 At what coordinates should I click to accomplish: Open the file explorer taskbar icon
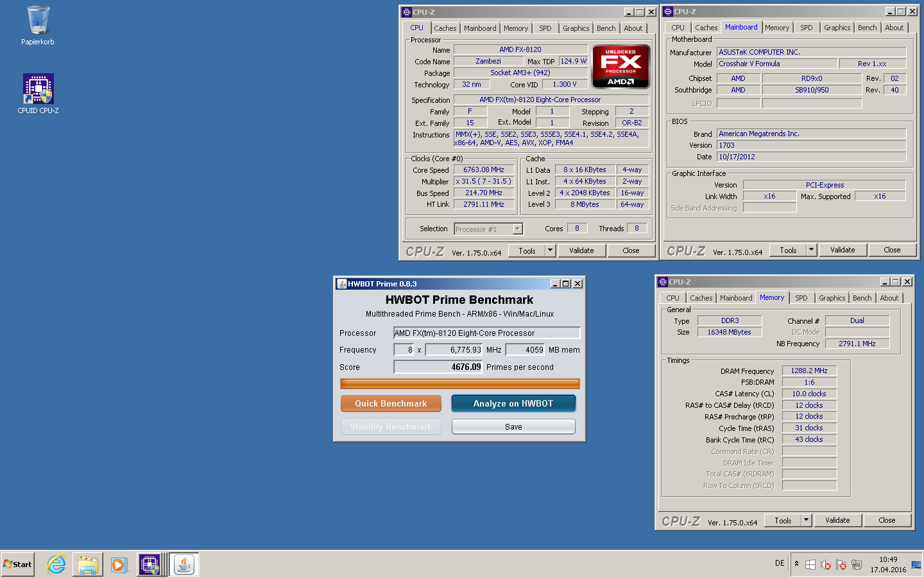(x=88, y=565)
